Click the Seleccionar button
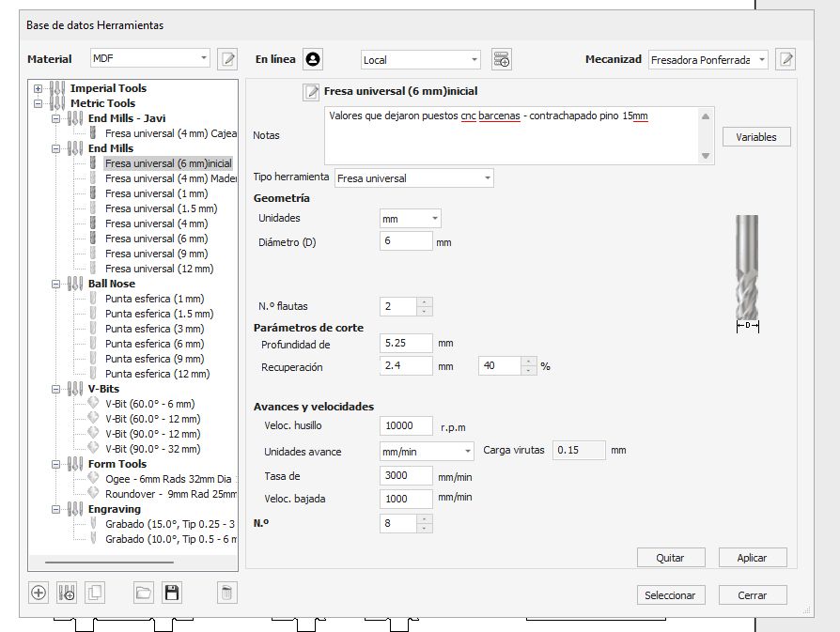Screen dimensions: 840x632 671,595
